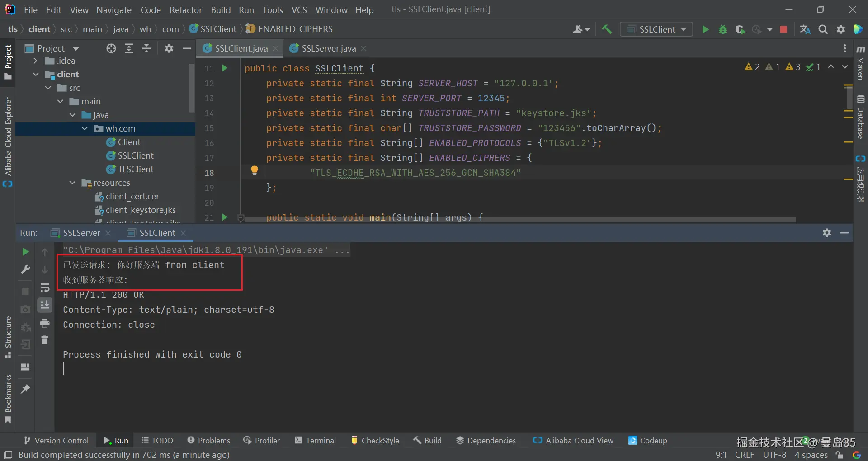Pin the Run tab

click(25, 389)
